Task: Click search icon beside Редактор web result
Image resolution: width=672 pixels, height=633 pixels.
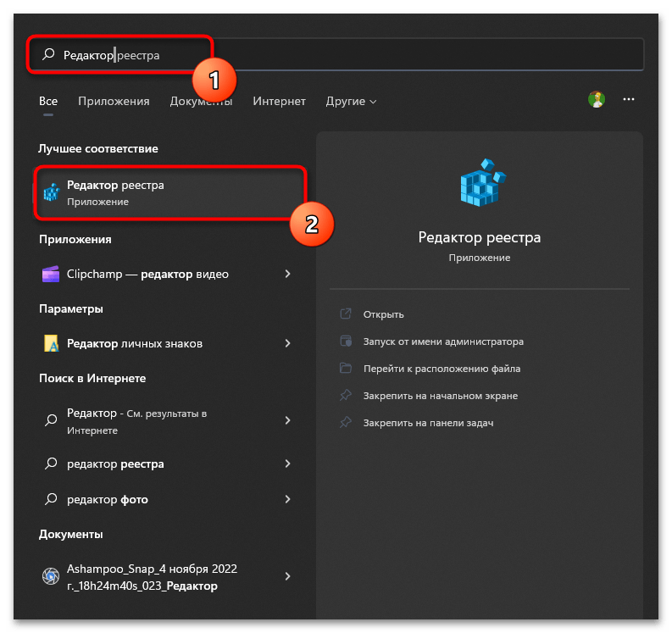Action: [x=51, y=420]
